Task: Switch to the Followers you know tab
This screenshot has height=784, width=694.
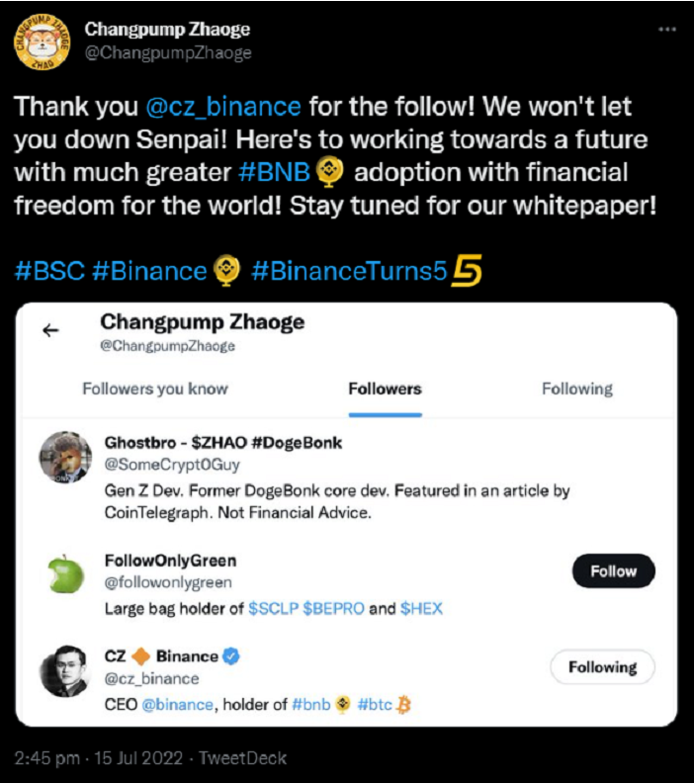Action: pyautogui.click(x=155, y=389)
